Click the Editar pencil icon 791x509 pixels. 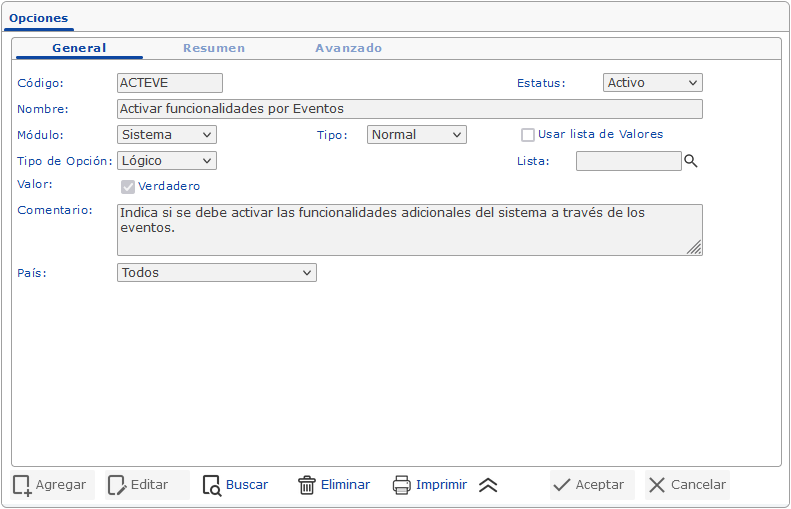(x=117, y=485)
